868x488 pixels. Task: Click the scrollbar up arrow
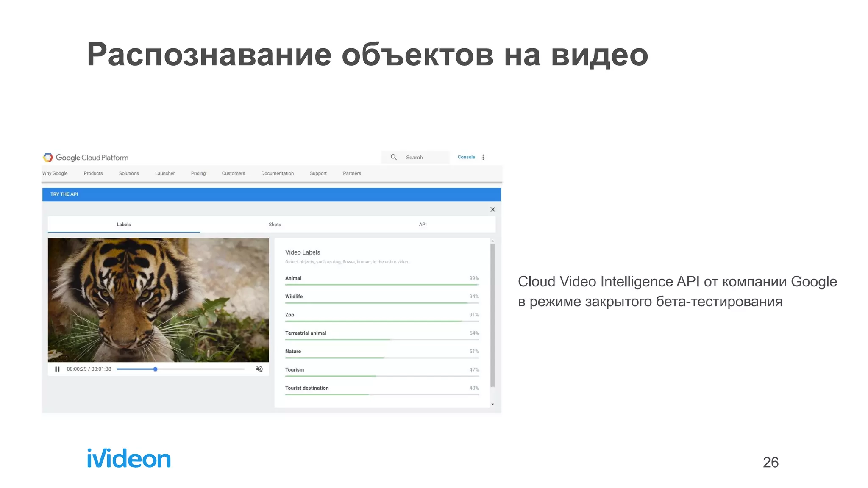[492, 241]
